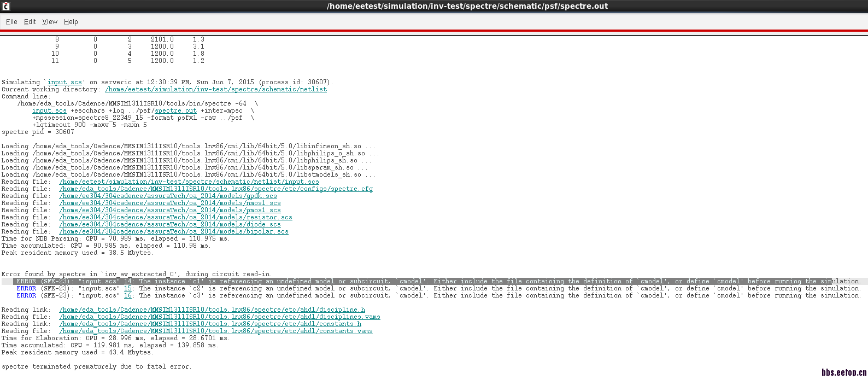The image size is (868, 379).
Task: Open the ahdl/constants.h link
Action: tap(210, 324)
